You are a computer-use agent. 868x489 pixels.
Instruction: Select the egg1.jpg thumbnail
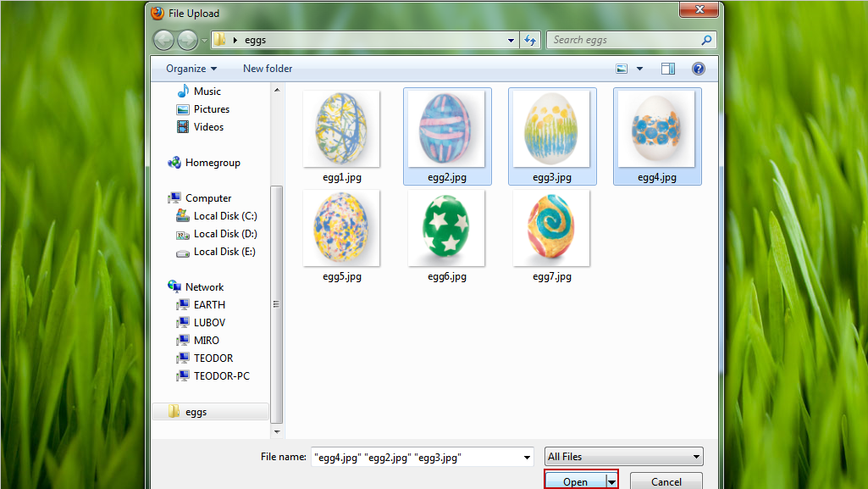[341, 129]
